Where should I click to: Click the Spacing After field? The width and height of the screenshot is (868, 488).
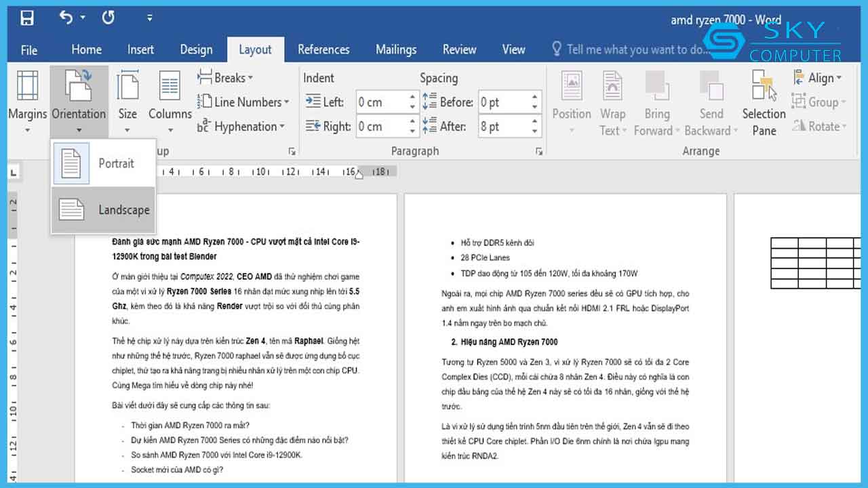pos(503,126)
